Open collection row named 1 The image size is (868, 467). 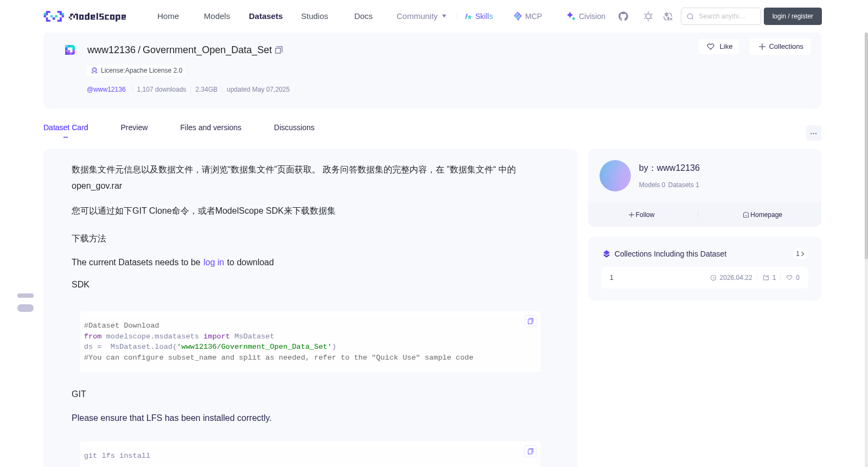(x=704, y=278)
